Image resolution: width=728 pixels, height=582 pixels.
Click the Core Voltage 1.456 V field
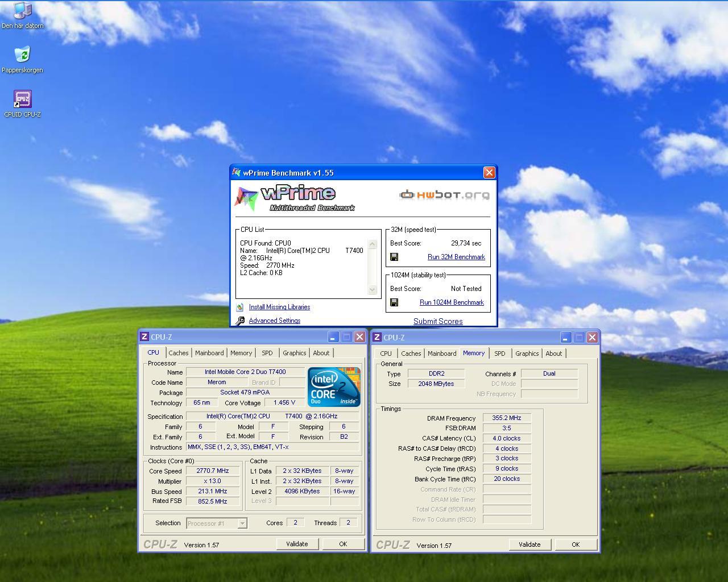click(x=285, y=402)
